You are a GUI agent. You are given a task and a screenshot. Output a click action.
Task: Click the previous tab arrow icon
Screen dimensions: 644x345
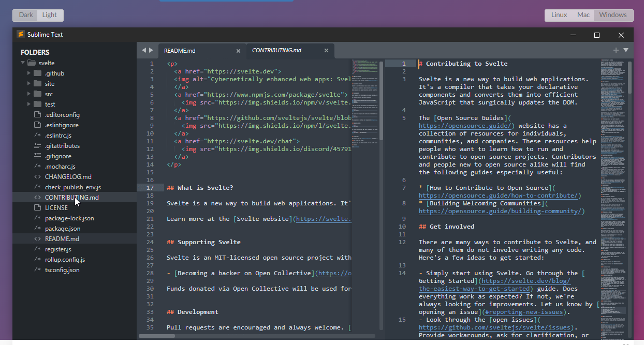coord(144,50)
